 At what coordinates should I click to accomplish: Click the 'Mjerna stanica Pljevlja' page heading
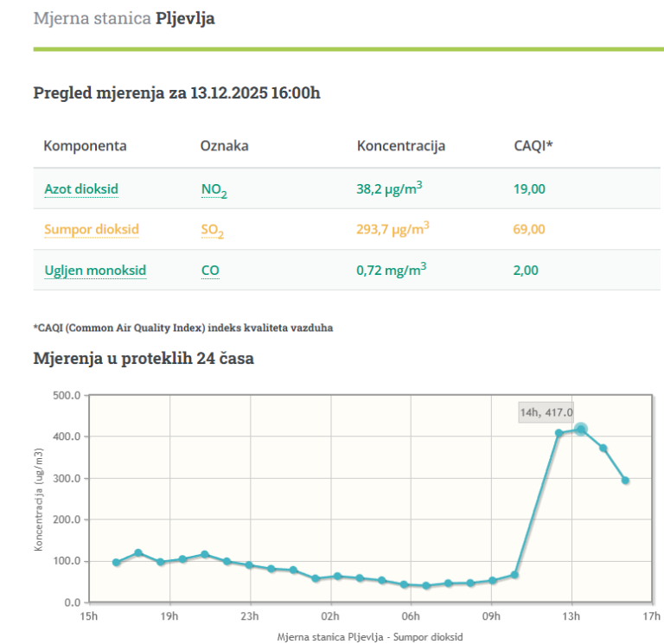click(x=124, y=18)
